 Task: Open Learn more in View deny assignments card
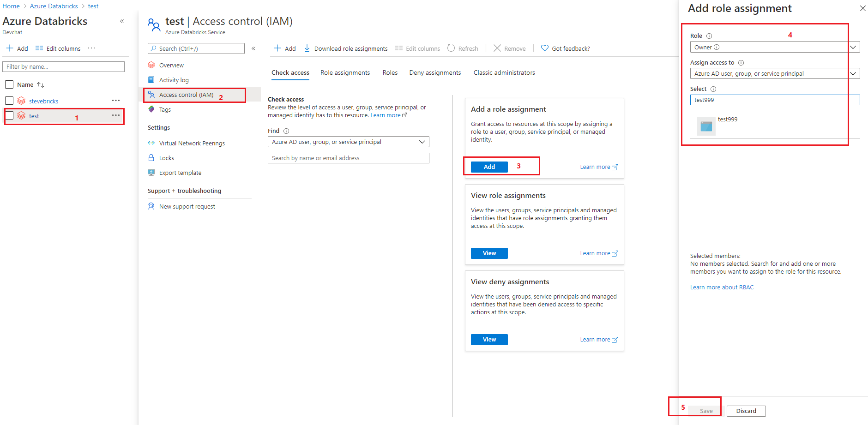[x=599, y=340]
